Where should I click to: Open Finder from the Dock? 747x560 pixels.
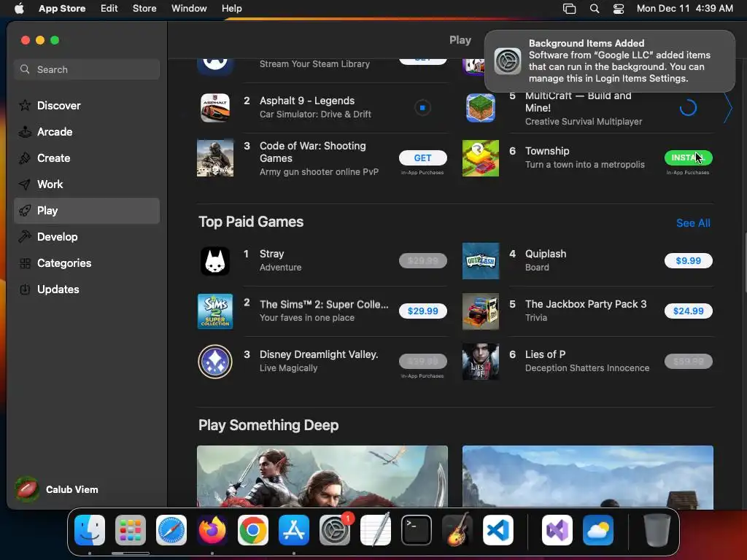point(90,530)
